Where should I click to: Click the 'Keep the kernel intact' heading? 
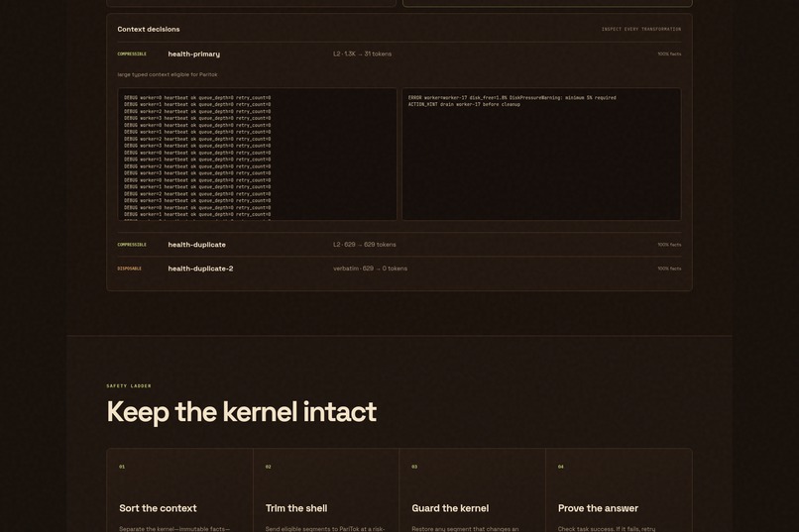click(x=242, y=412)
